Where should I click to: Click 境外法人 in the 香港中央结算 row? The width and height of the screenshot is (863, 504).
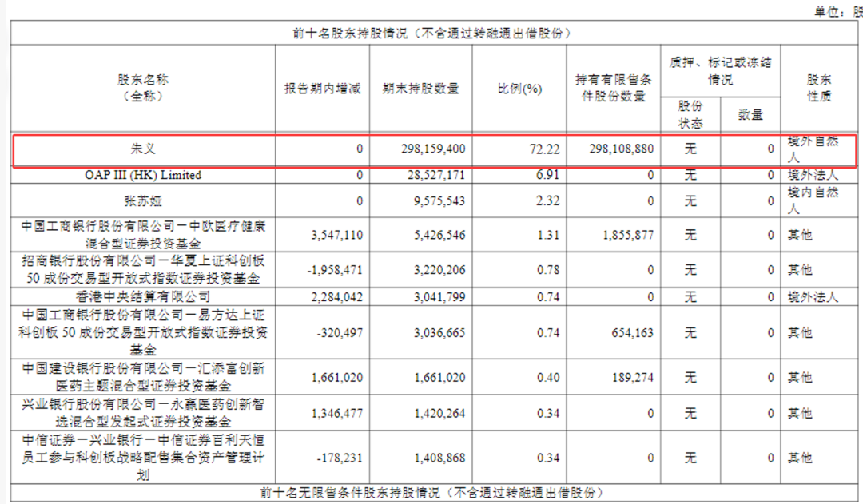[x=813, y=297]
